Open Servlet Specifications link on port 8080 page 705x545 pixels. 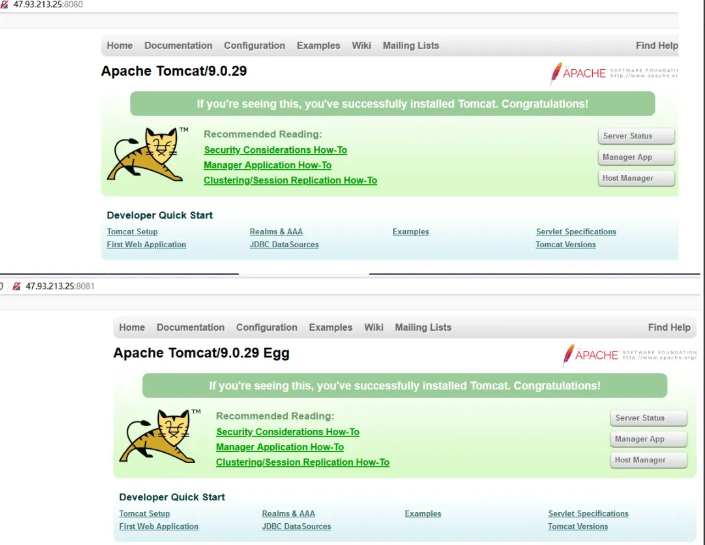pos(576,232)
